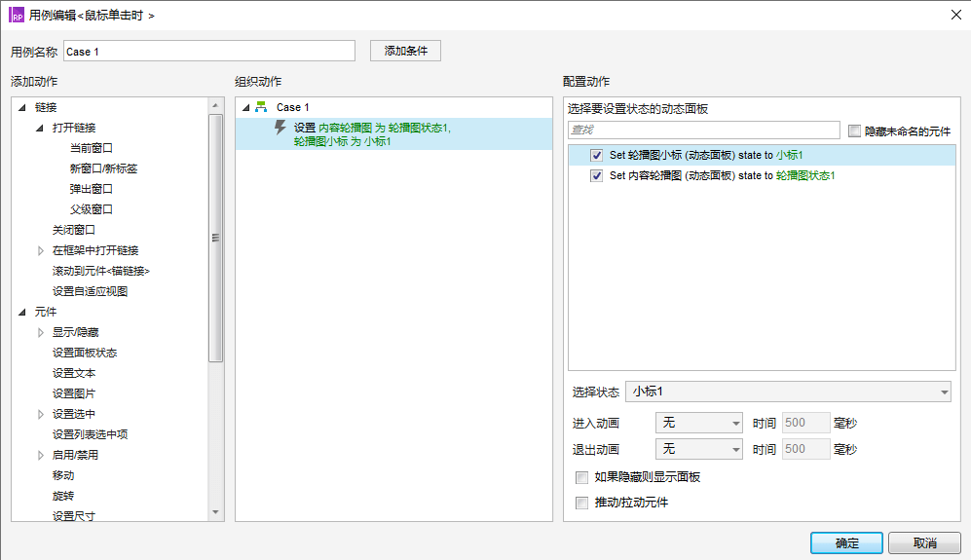Open the 选择状态 dropdown
This screenshot has width=971, height=560.
tap(788, 392)
